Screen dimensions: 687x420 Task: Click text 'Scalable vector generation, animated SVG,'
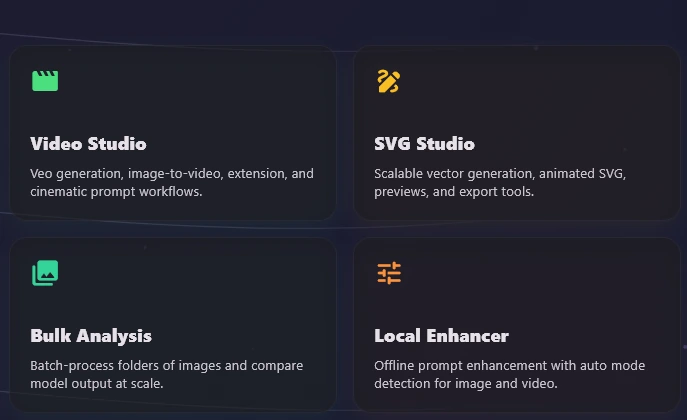tap(500, 173)
